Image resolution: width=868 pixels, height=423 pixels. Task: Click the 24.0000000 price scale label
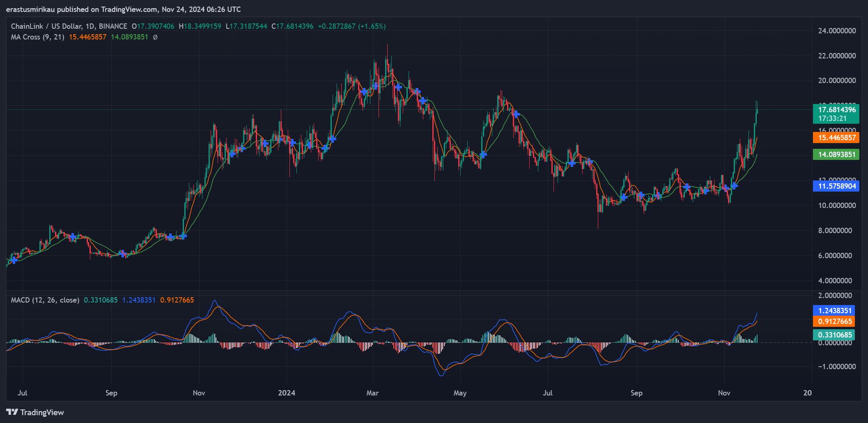point(837,31)
